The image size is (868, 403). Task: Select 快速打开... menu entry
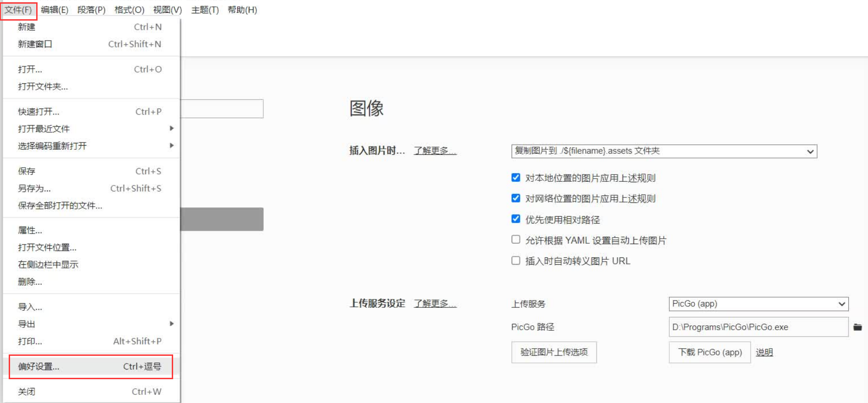pyautogui.click(x=92, y=112)
